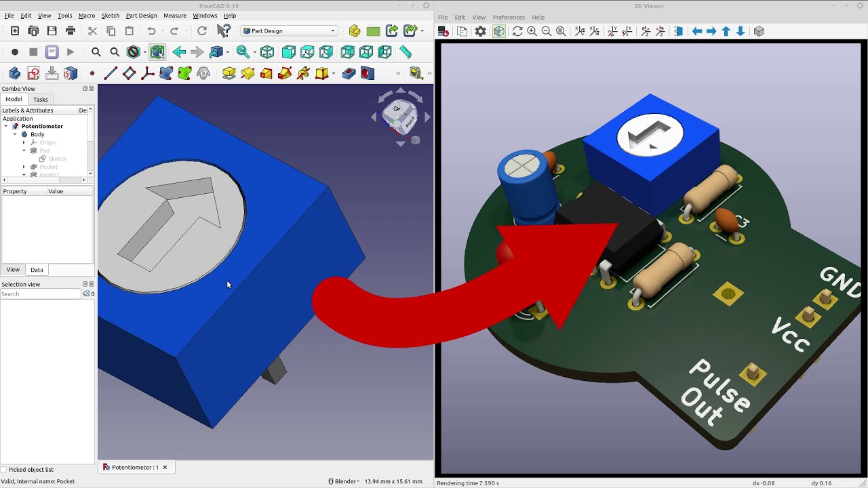Open the Sketch menu in FreeCAD
Viewport: 868px width, 488px height.
tap(110, 16)
